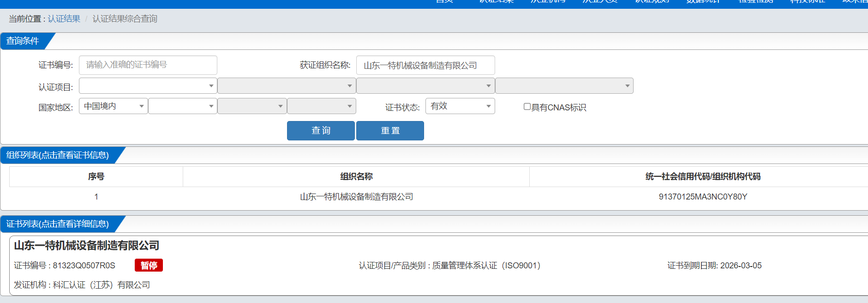Click the 证书编号 field label
The height and width of the screenshot is (303, 868).
tap(55, 65)
